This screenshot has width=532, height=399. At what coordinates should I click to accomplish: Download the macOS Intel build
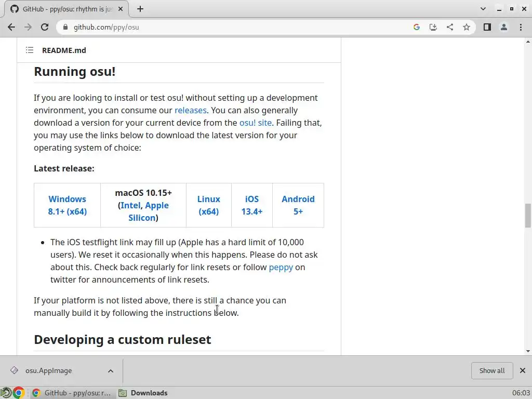[130, 205]
